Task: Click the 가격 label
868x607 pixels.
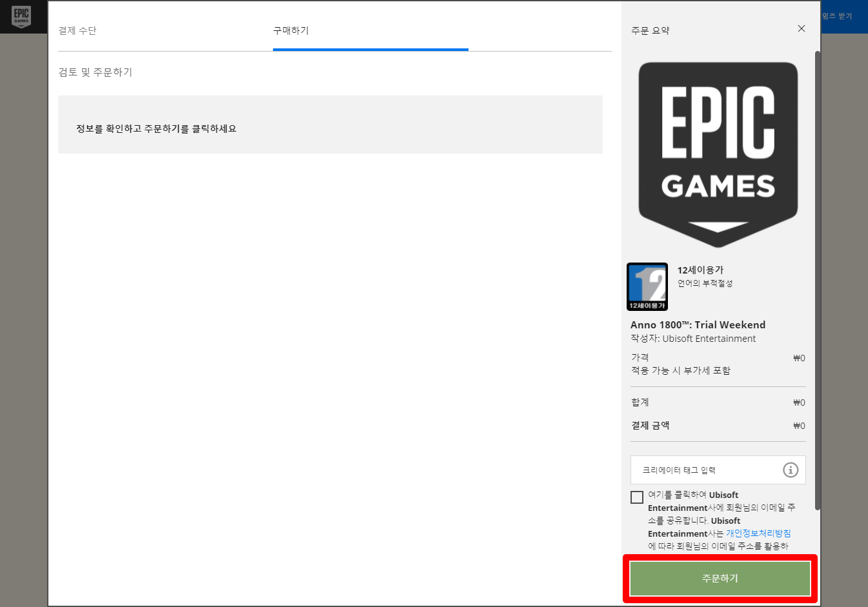Action: 640,357
